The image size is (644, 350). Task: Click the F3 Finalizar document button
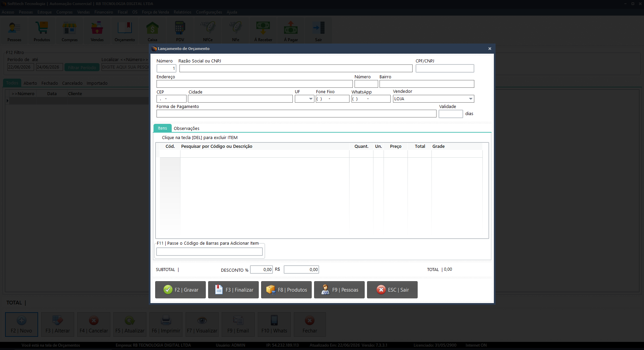tap(233, 290)
